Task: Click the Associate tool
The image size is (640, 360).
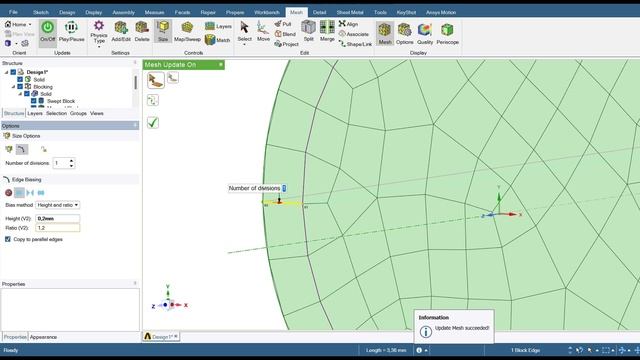Action: [x=353, y=34]
